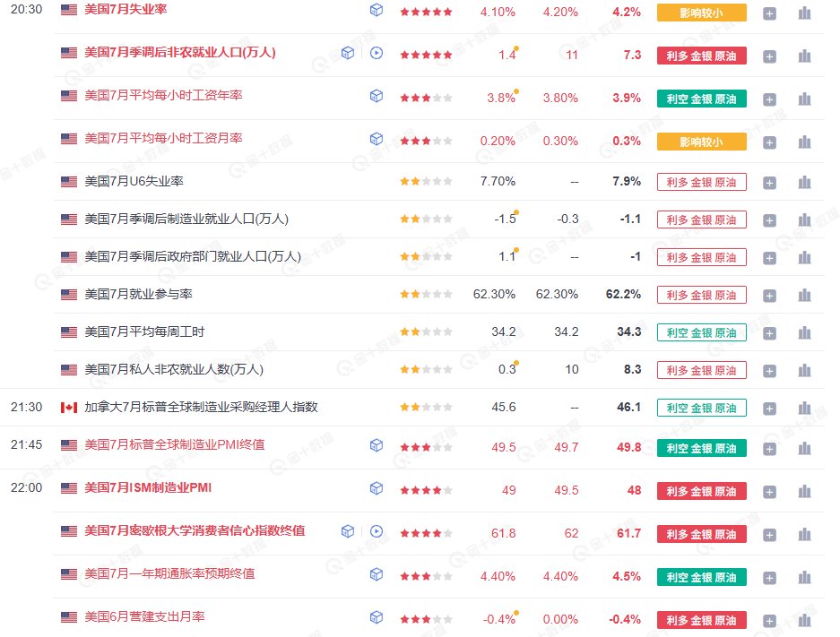Open bar chart icon for 美国7月失业率
Screen dimensions: 840x637
coord(804,13)
